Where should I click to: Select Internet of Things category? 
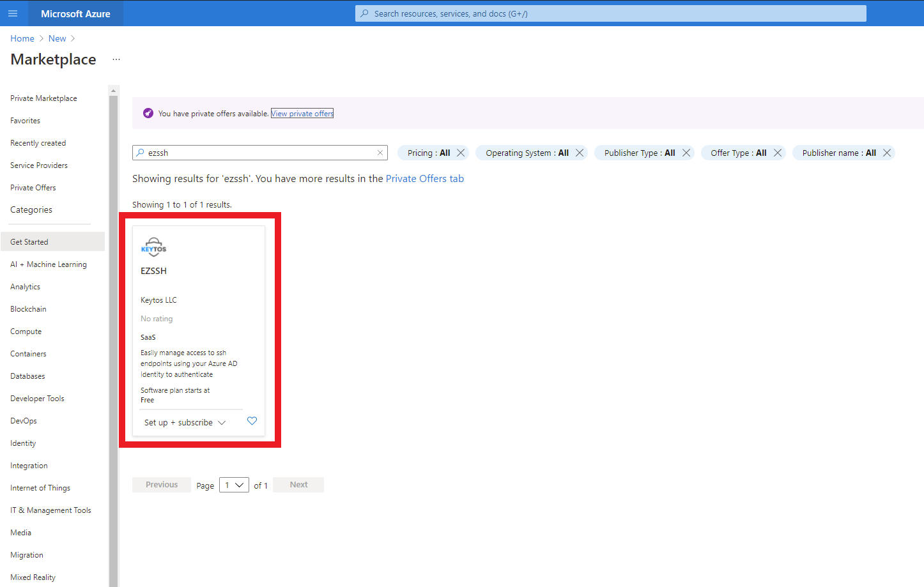[40, 488]
